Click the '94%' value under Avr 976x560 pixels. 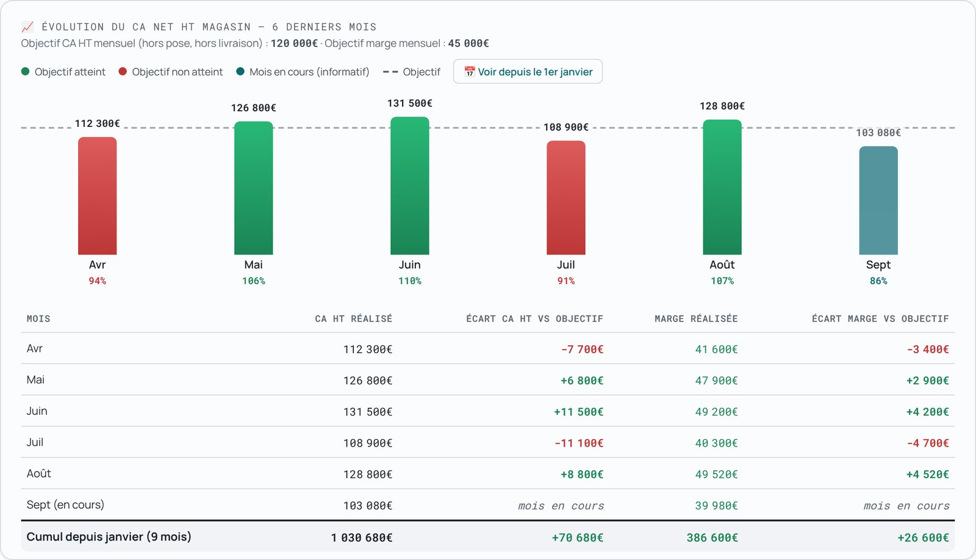[x=98, y=281]
